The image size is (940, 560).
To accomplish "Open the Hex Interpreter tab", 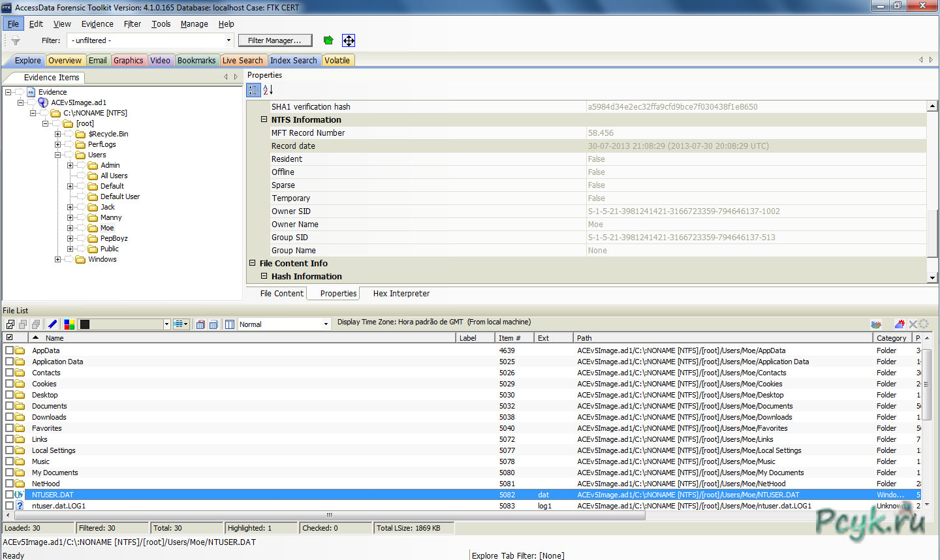I will 401,294.
